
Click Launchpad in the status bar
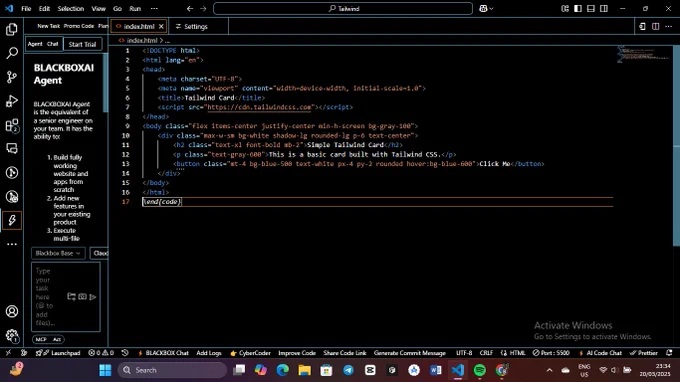(59, 353)
